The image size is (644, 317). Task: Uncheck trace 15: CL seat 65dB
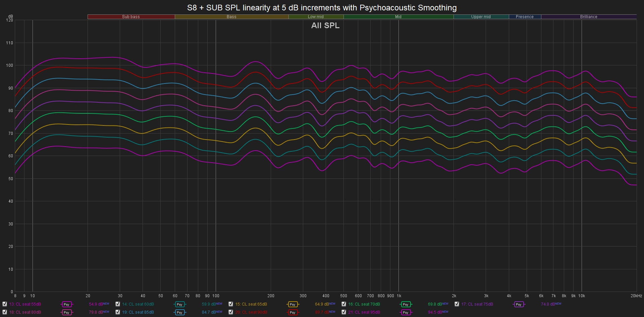[x=231, y=304]
